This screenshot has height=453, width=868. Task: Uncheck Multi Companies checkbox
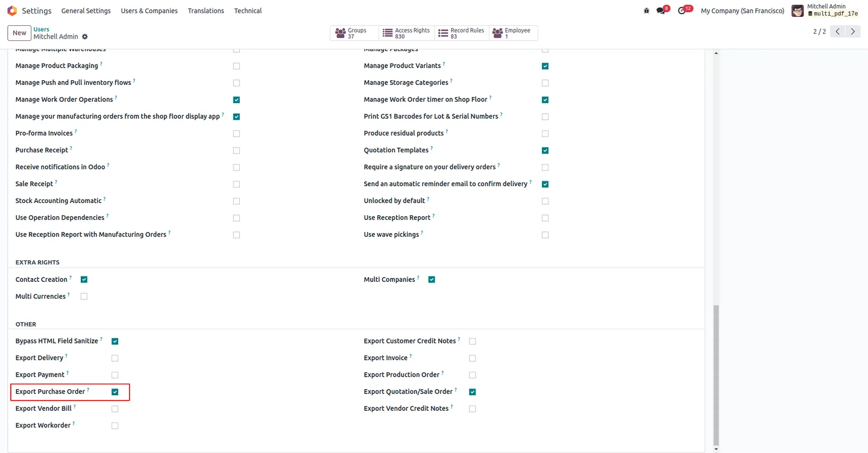pyautogui.click(x=432, y=280)
